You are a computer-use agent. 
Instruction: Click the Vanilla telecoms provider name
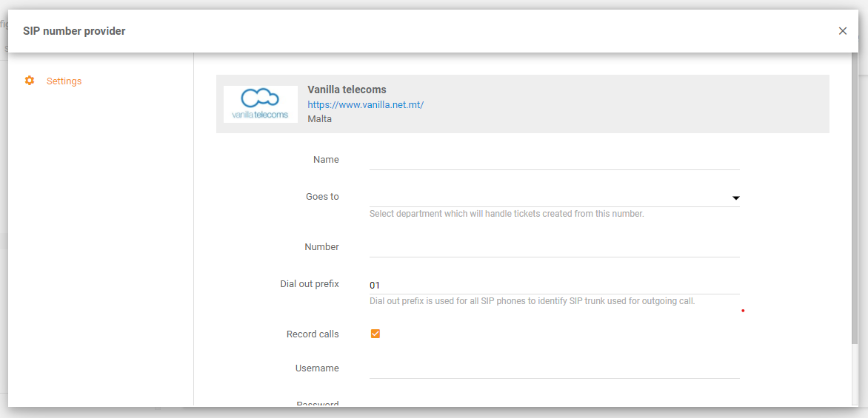click(347, 90)
